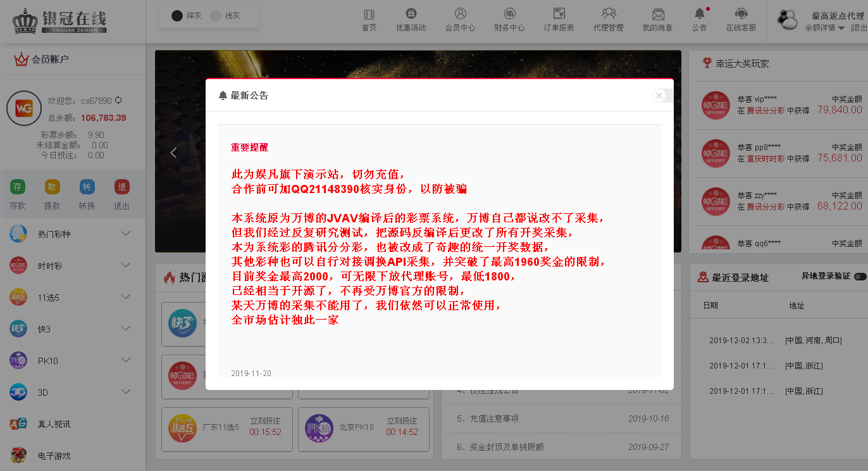Screen dimensions: 868x471
Task: Click notice date 2019-10-16
Action: pos(648,418)
